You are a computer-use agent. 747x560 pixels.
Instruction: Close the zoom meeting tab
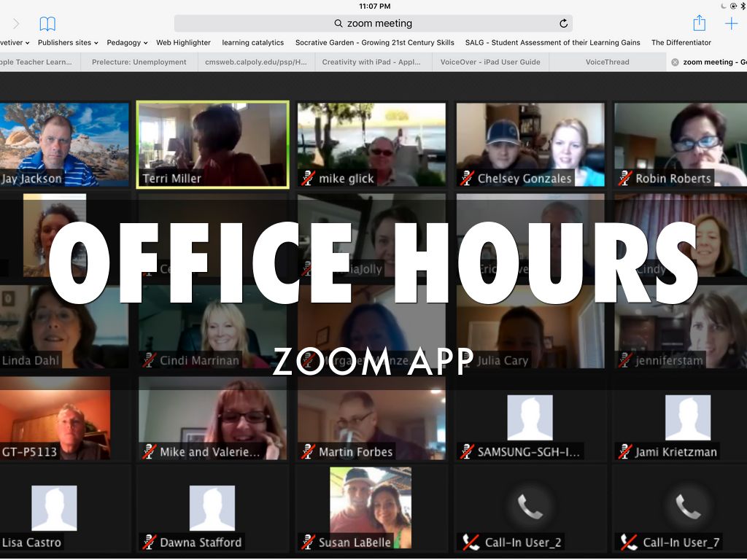(675, 63)
